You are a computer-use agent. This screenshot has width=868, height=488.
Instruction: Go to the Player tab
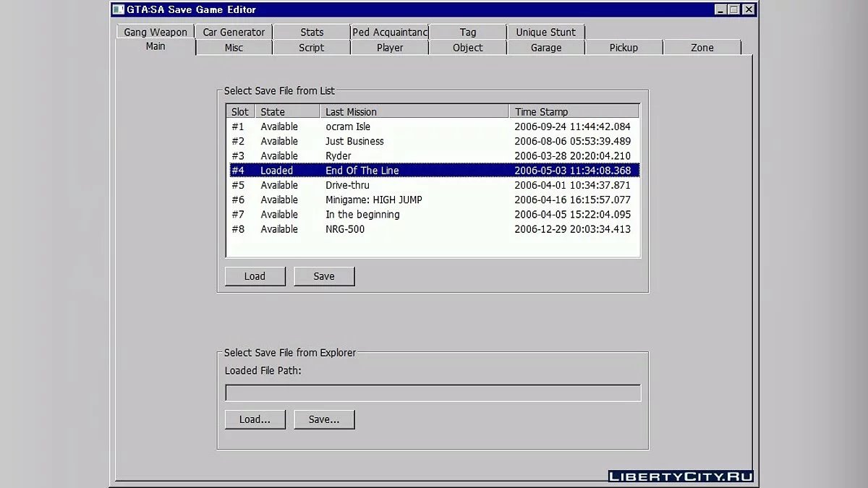(x=390, y=48)
